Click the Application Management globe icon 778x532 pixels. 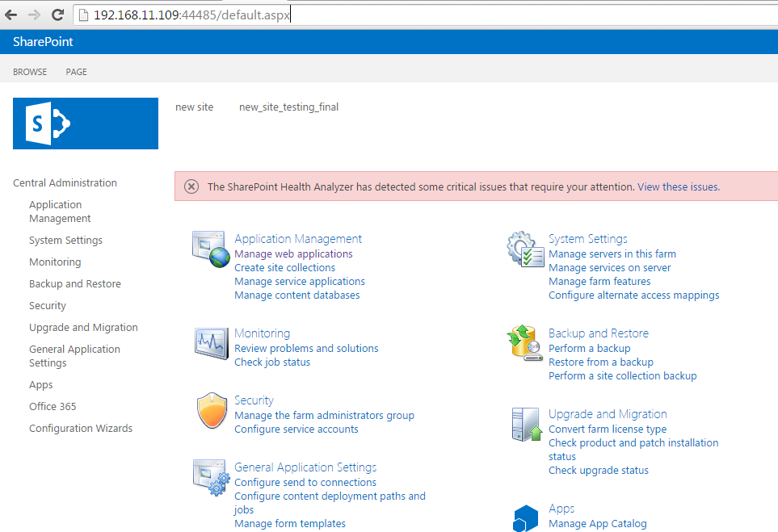pos(211,249)
